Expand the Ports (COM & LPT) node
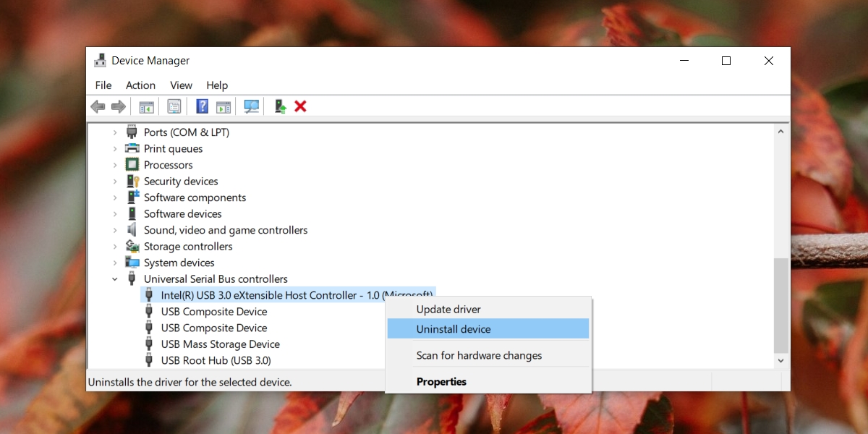Screen dimensions: 868x434 [x=114, y=132]
